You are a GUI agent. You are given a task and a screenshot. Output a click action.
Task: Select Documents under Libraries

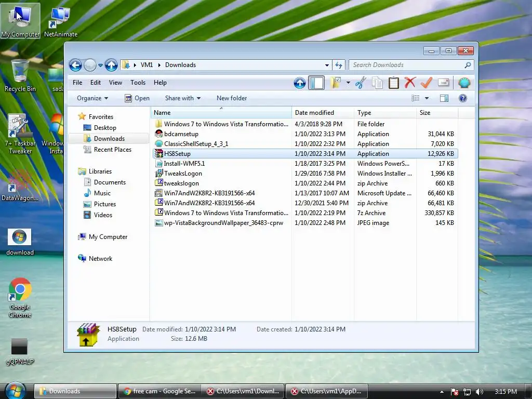click(x=110, y=182)
